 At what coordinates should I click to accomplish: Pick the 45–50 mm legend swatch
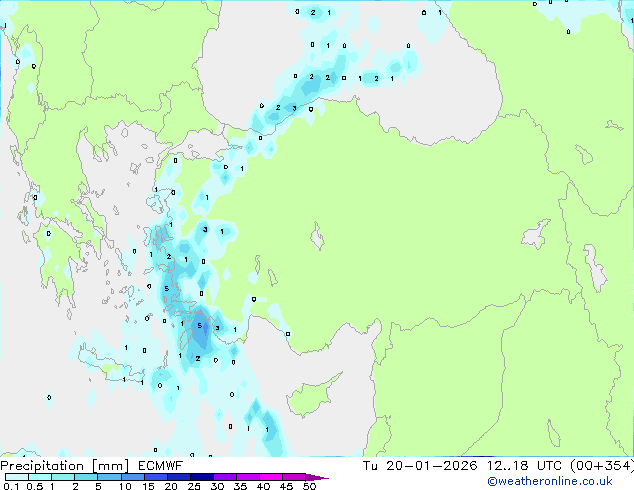pos(294,477)
